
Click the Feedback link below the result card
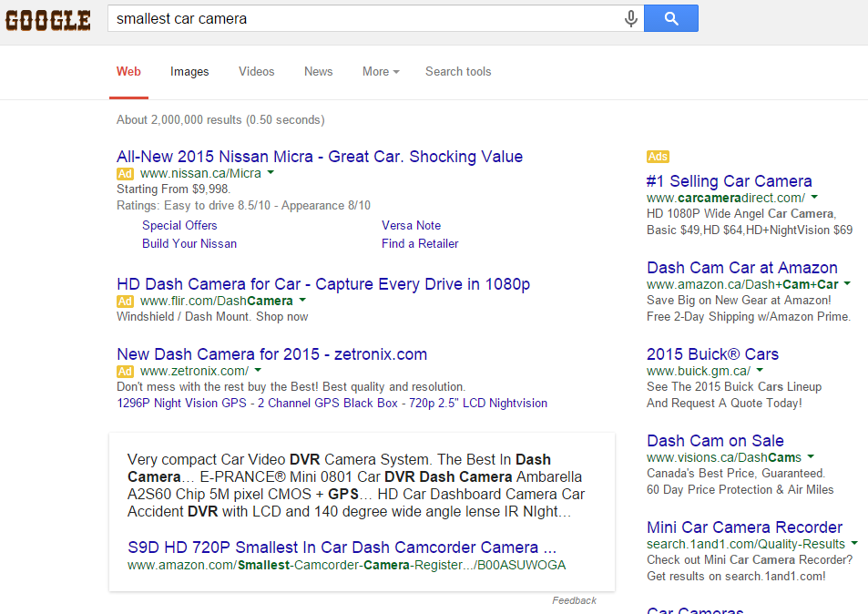coord(574,600)
